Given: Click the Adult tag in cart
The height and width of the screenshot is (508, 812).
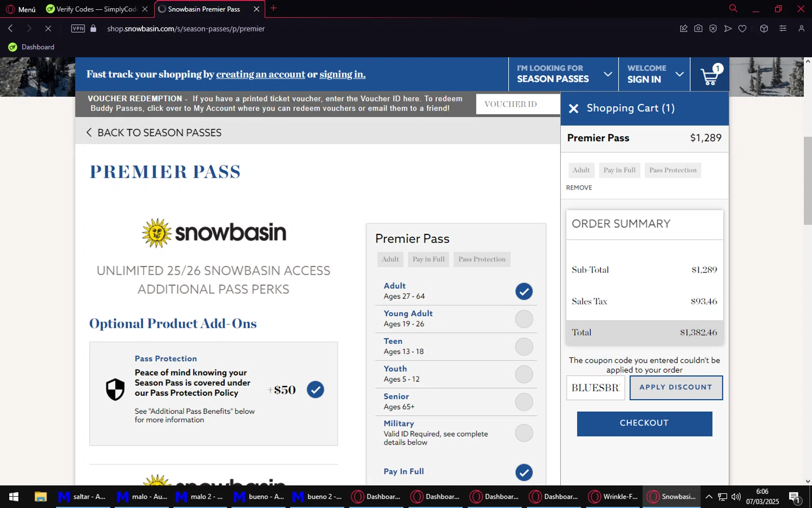Looking at the screenshot, I should (x=581, y=170).
